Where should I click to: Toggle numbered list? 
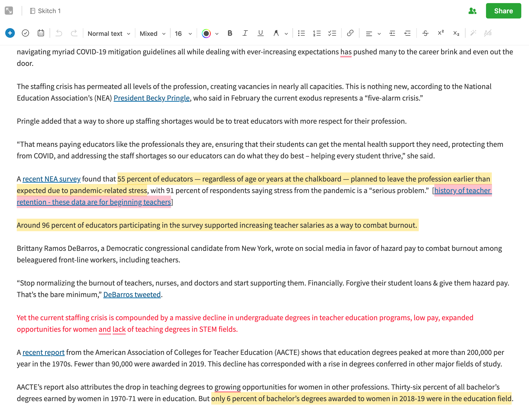[x=317, y=33]
